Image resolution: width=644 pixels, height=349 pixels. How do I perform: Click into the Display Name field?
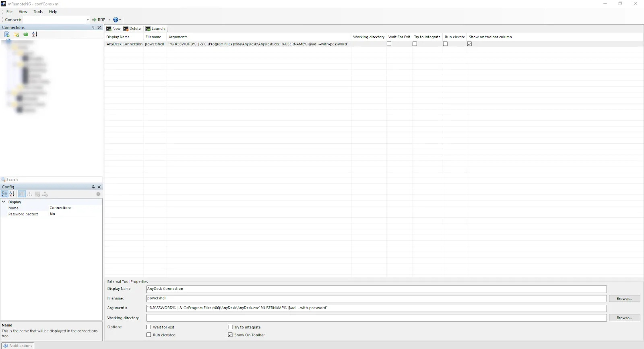coord(376,289)
